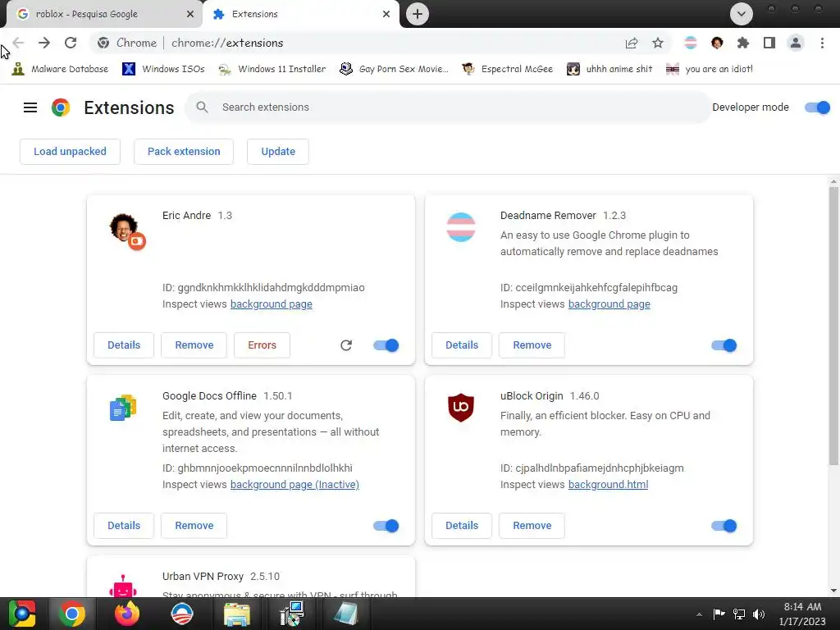The height and width of the screenshot is (630, 840).
Task: Open a new tab with plus button
Action: click(x=418, y=14)
